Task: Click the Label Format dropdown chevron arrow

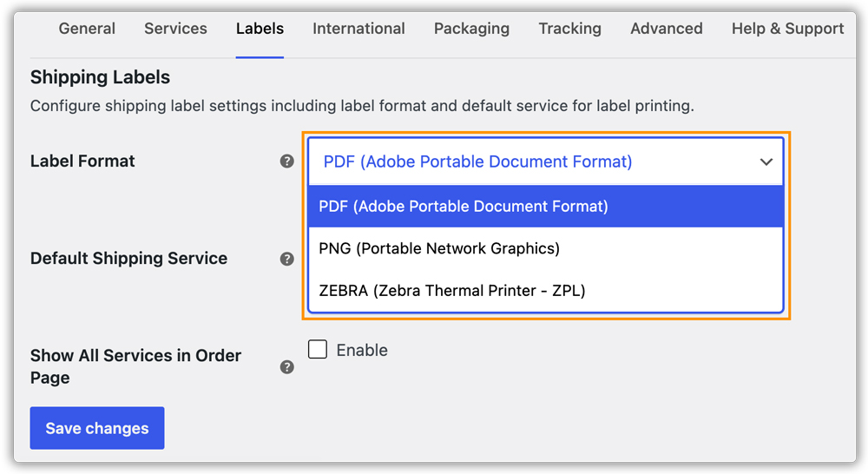Action: click(x=766, y=161)
